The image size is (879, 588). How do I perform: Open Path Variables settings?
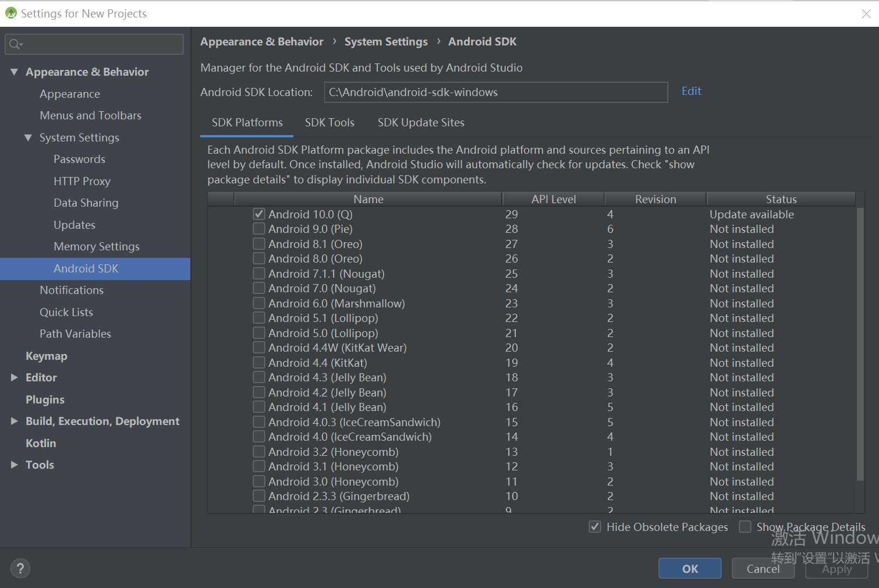point(75,334)
